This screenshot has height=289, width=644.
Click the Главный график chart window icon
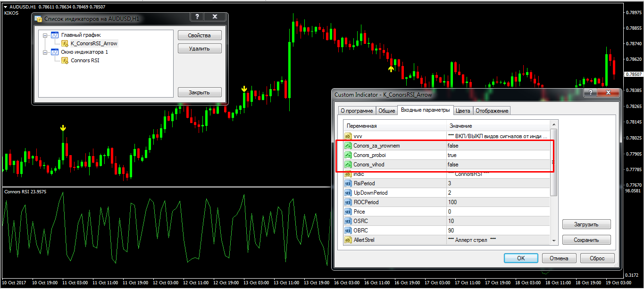[55, 35]
